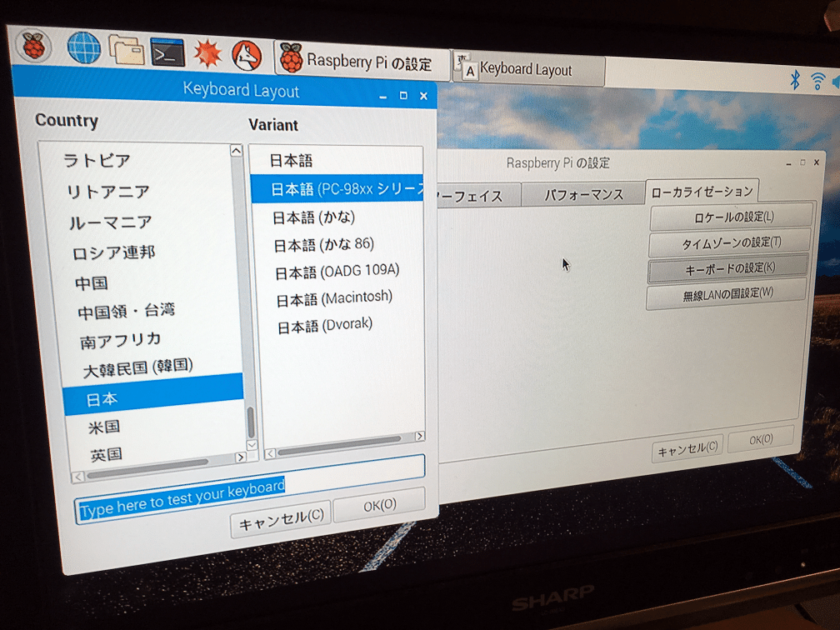
Task: Click Country list scroll down arrow
Action: pos(252,445)
